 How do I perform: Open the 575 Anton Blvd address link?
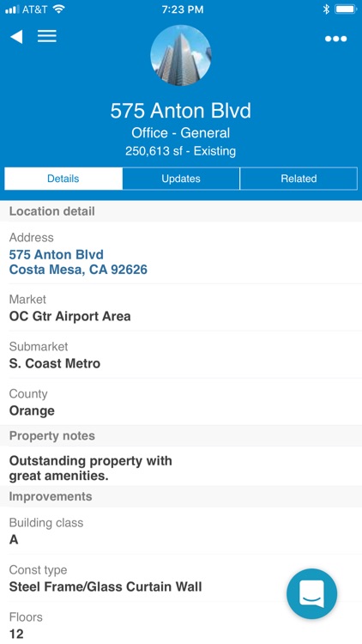(57, 255)
